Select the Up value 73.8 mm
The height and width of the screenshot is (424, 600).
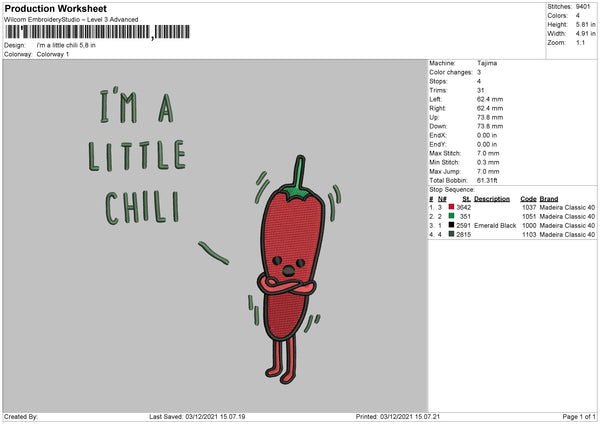[490, 117]
